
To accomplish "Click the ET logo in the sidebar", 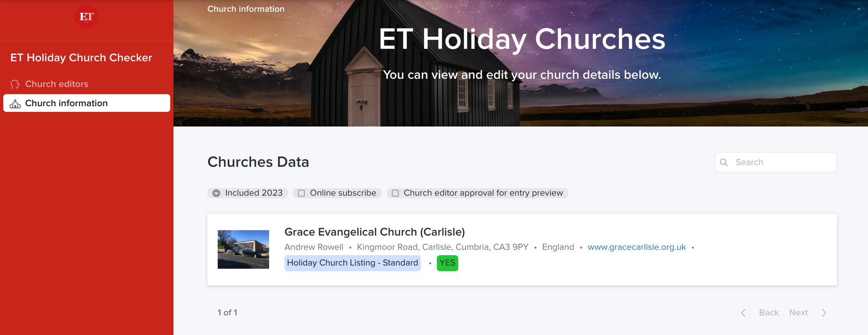I will click(86, 16).
